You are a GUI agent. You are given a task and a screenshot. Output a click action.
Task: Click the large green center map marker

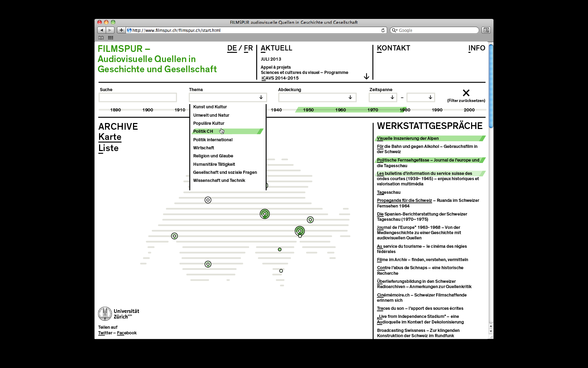click(x=265, y=214)
